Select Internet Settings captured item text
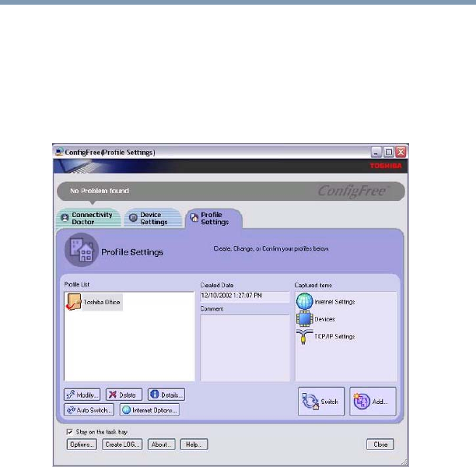The image size is (476, 467). click(x=334, y=302)
